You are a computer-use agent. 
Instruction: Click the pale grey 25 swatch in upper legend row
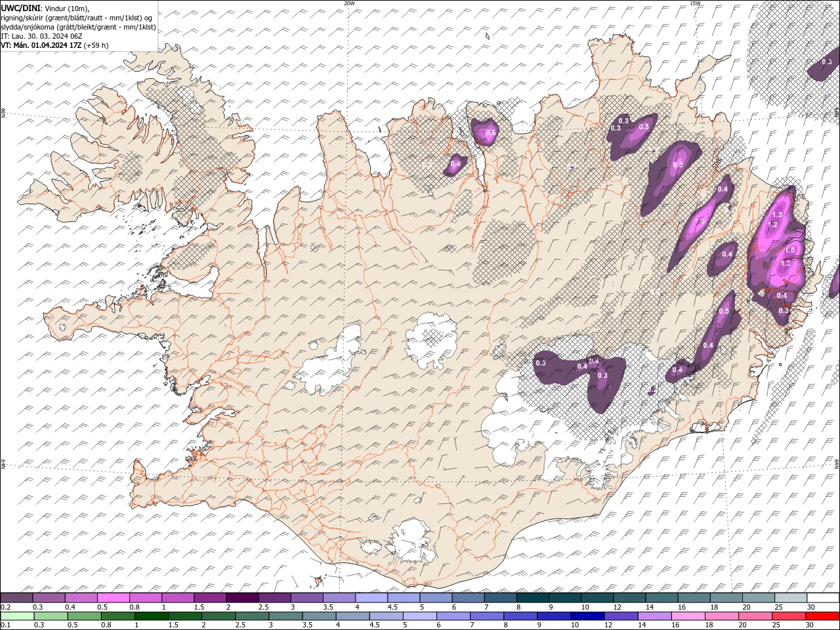pyautogui.click(x=790, y=598)
